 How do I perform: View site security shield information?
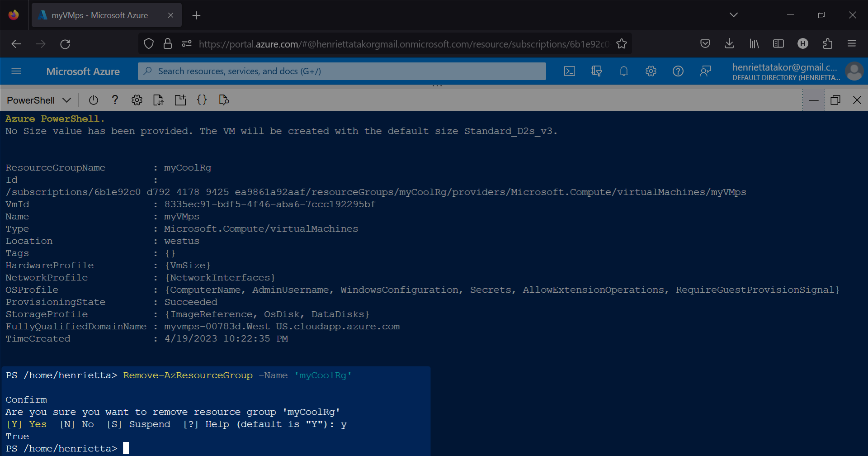coord(149,44)
